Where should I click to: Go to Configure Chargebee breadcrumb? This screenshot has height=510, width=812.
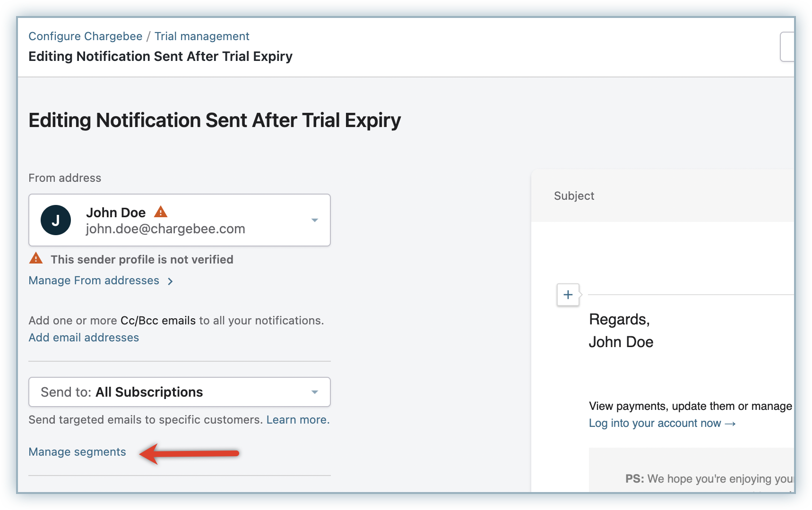point(86,36)
